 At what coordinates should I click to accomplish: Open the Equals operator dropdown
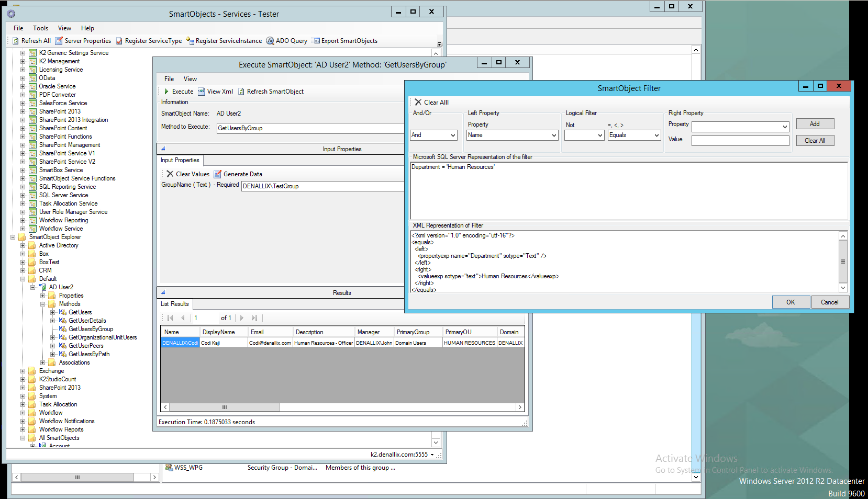click(656, 135)
